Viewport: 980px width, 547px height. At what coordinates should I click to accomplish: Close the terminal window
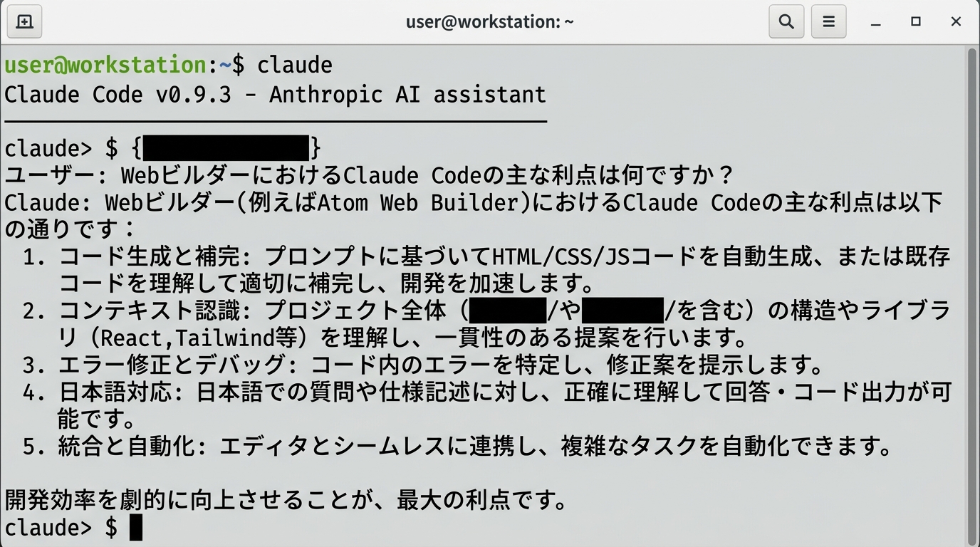click(x=956, y=22)
